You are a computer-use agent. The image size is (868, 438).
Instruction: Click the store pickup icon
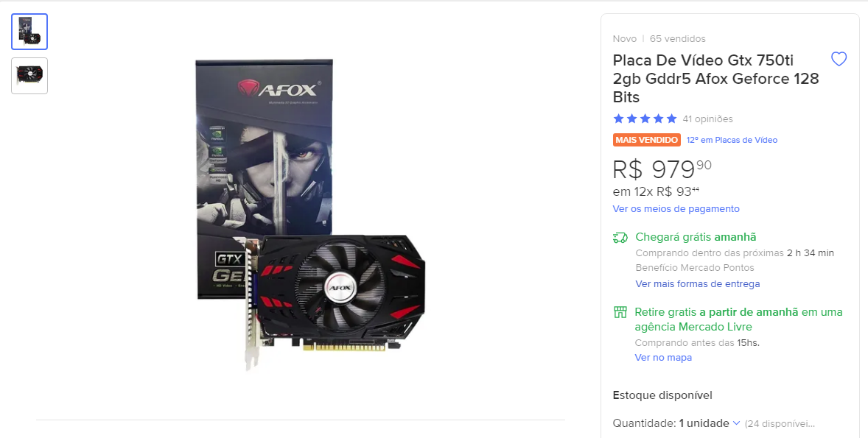click(x=620, y=312)
